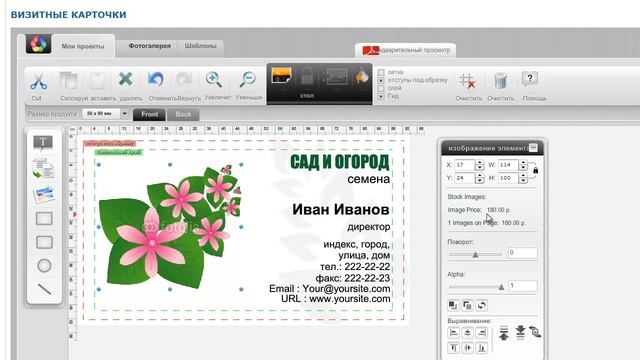
Task: Select the Text tool in left toolbox
Action: pyautogui.click(x=43, y=143)
